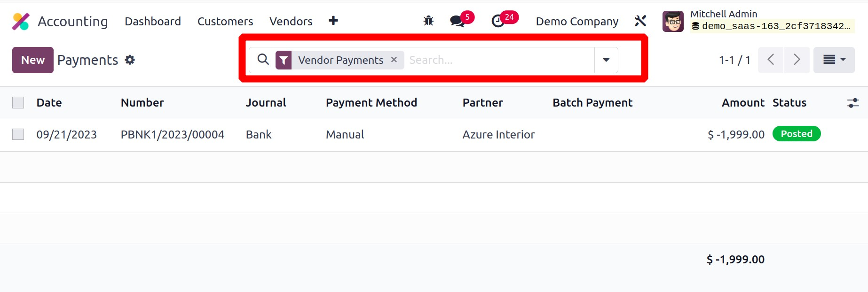868x292 pixels.
Task: Open Payments gear settings icon
Action: point(130,60)
